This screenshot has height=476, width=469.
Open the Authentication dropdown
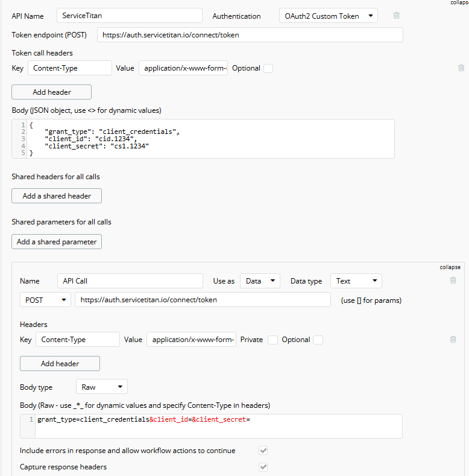point(329,16)
